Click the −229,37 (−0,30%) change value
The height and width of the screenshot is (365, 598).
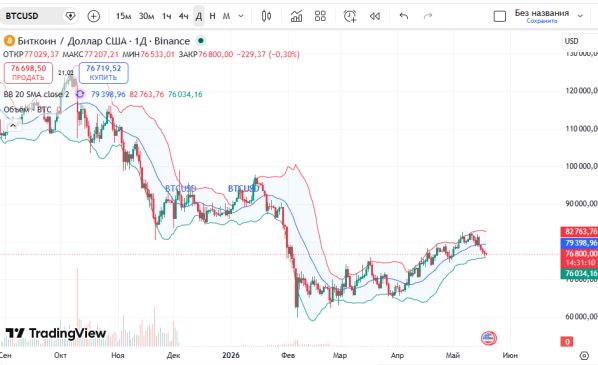click(268, 55)
